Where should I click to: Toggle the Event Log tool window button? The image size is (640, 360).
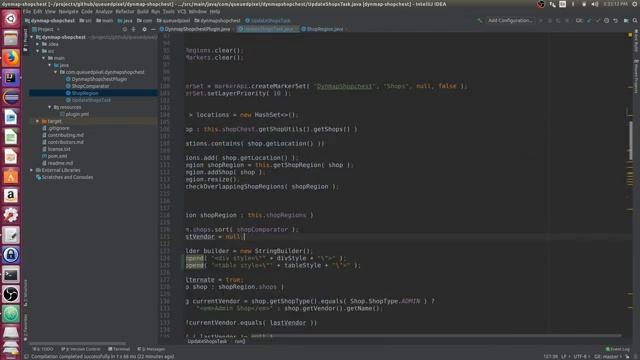pos(618,349)
